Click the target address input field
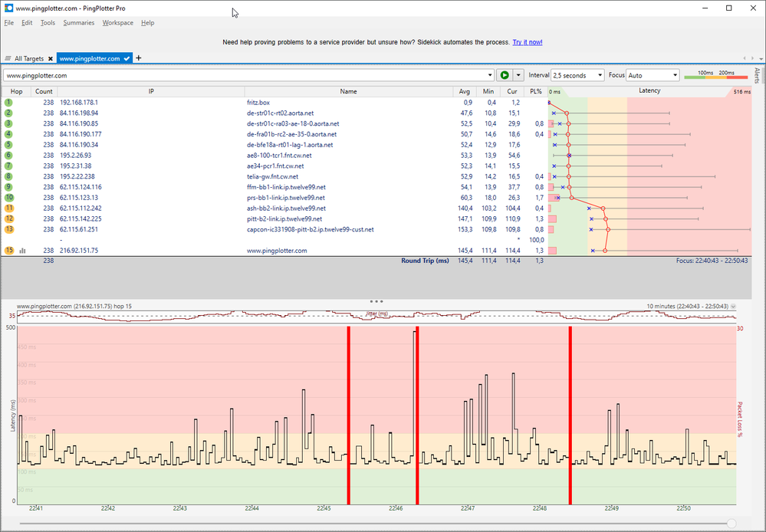This screenshot has height=532, width=766. [244, 75]
